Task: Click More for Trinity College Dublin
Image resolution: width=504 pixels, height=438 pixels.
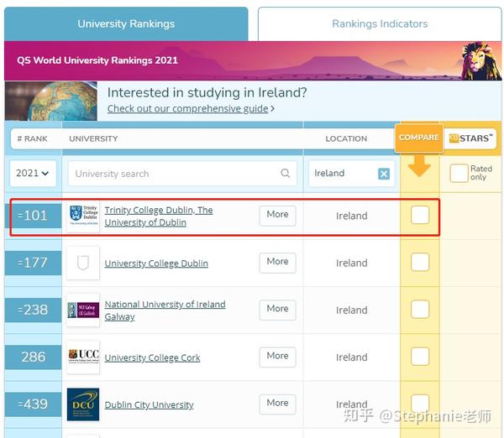Action: 277,215
